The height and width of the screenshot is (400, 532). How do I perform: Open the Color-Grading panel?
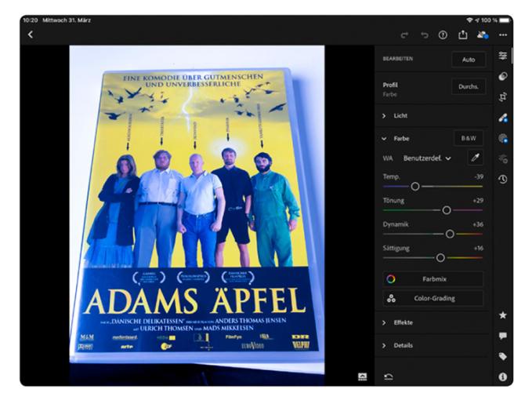[x=433, y=299]
